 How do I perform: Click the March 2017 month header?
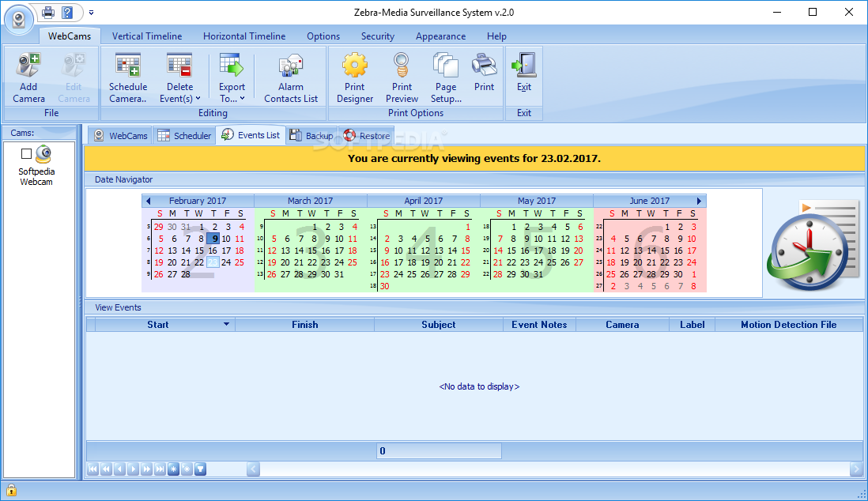point(310,201)
